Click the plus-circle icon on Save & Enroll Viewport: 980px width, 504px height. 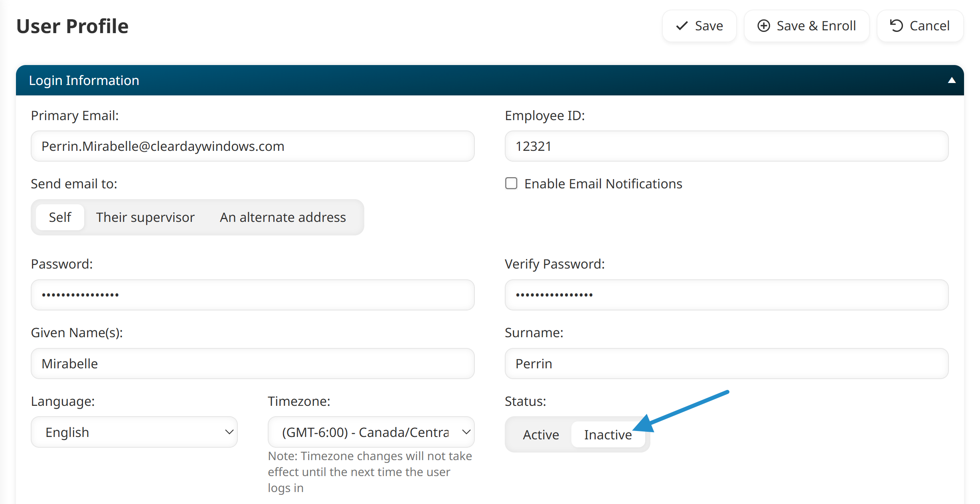(764, 26)
